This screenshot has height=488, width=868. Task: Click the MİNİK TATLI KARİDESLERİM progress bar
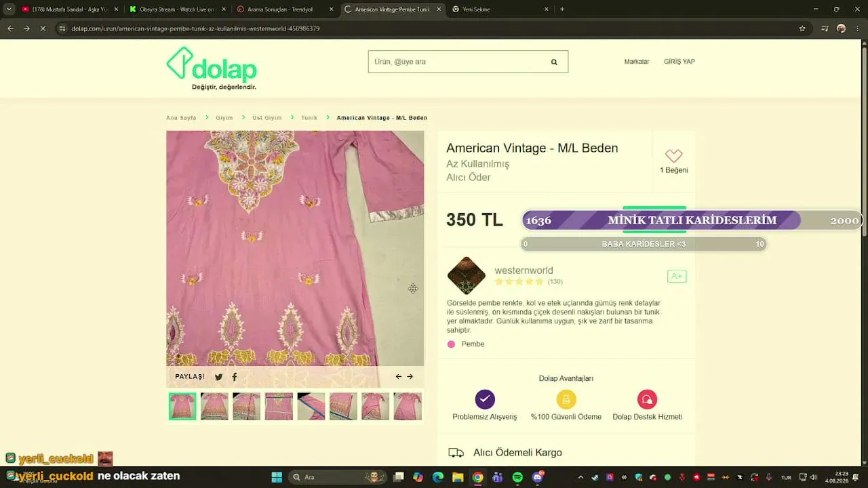click(692, 220)
